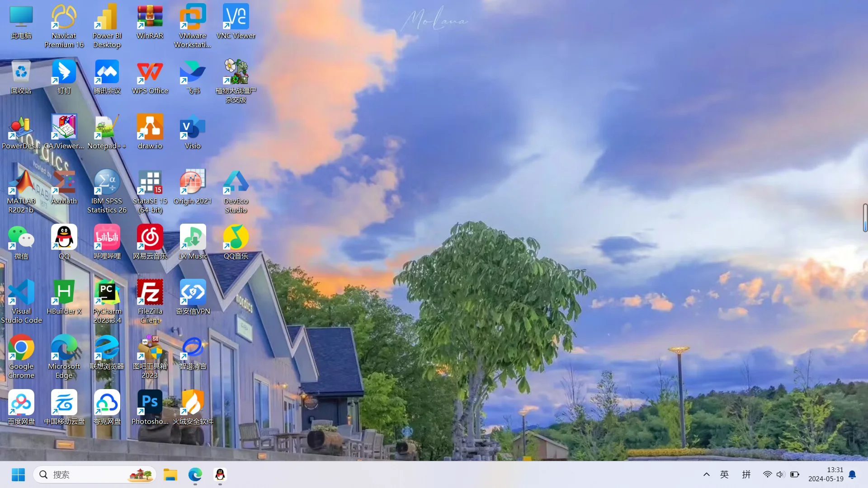Open the volume control in system tray

pyautogui.click(x=780, y=474)
